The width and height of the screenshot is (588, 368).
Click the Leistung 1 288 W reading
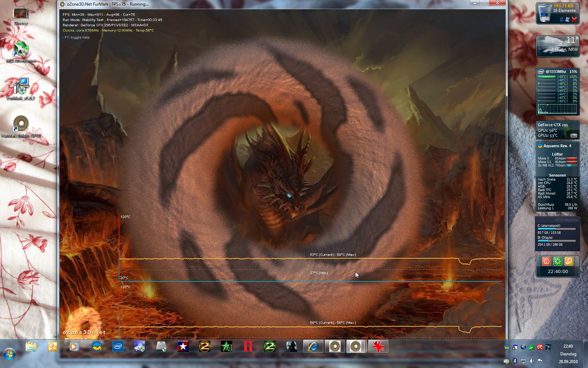(x=558, y=208)
